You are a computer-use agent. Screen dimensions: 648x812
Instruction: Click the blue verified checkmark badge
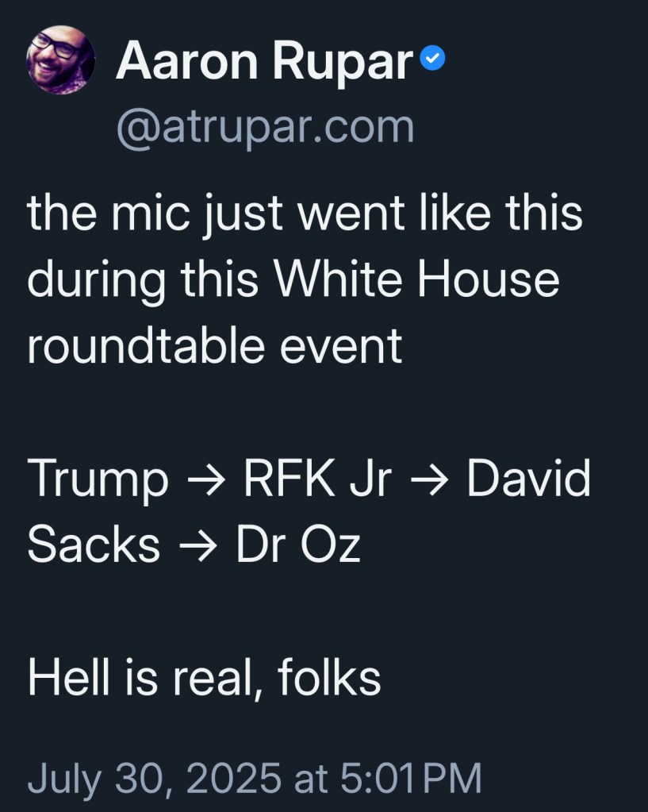(433, 59)
